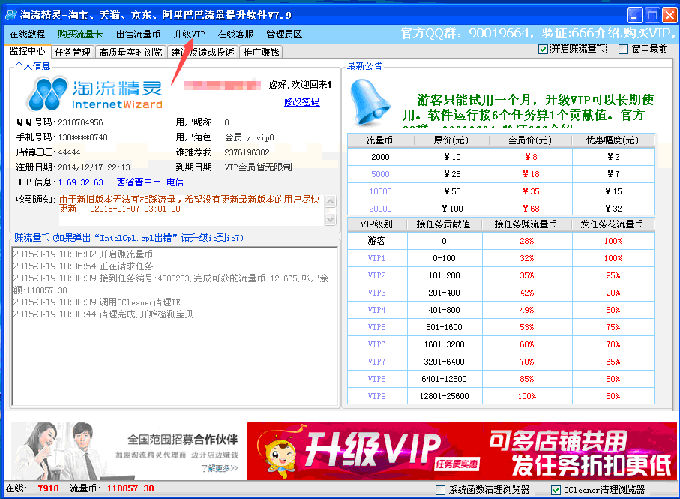Toggle the CCleaner清理浏览器 checkbox
This screenshot has height=499, width=680.
click(x=556, y=489)
